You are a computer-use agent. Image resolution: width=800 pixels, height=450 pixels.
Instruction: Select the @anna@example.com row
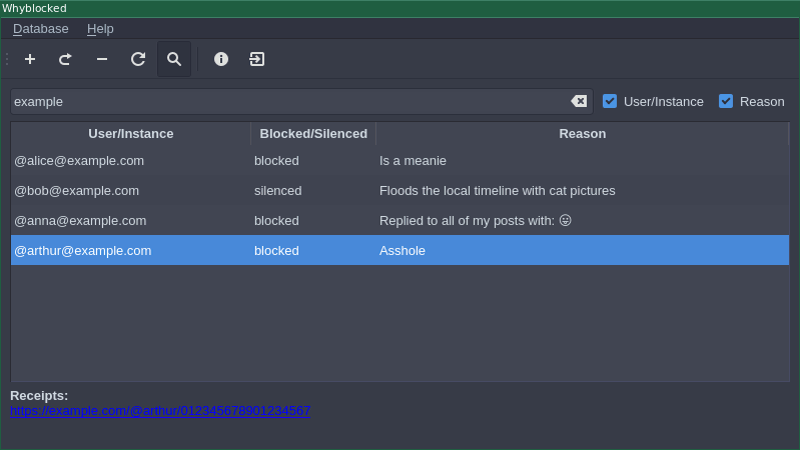coord(400,221)
